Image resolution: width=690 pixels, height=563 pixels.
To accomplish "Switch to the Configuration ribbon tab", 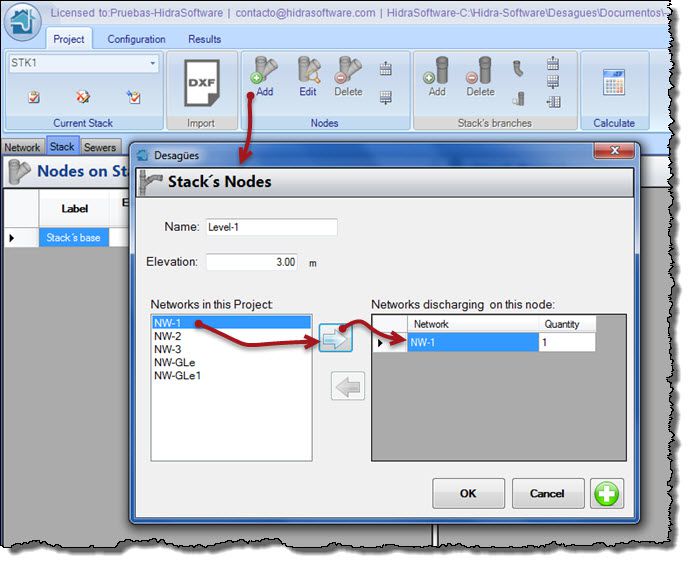I will (x=136, y=39).
